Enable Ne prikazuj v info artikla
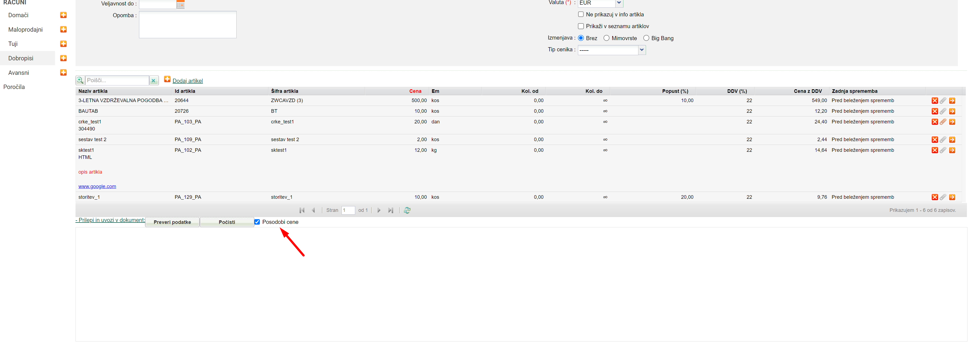 [x=581, y=14]
